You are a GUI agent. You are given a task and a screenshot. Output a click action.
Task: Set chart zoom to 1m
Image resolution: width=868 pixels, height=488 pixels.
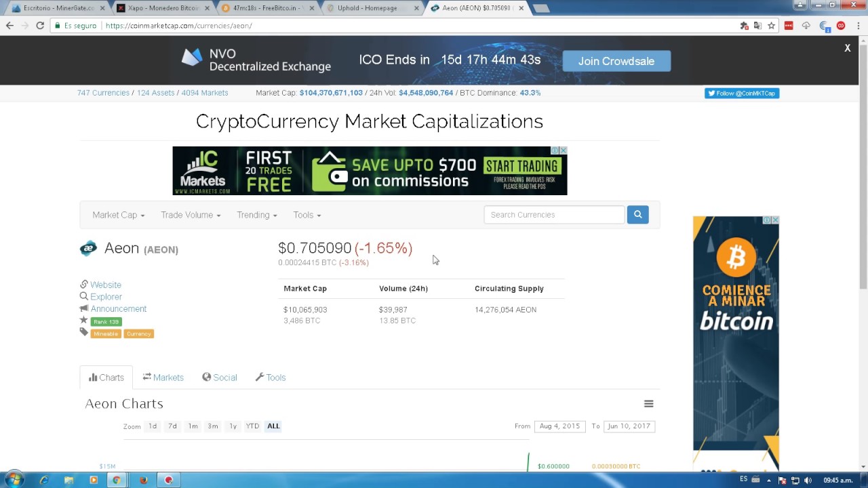193,426
